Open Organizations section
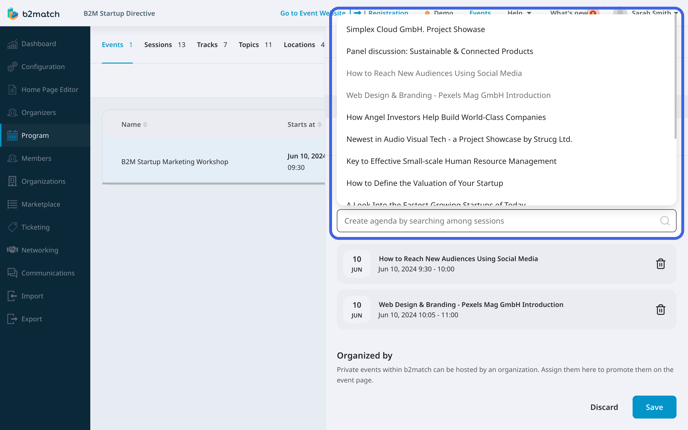The width and height of the screenshot is (688, 430). click(45, 181)
